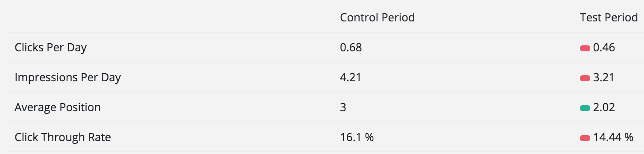Select test period value 3.21

tap(604, 77)
